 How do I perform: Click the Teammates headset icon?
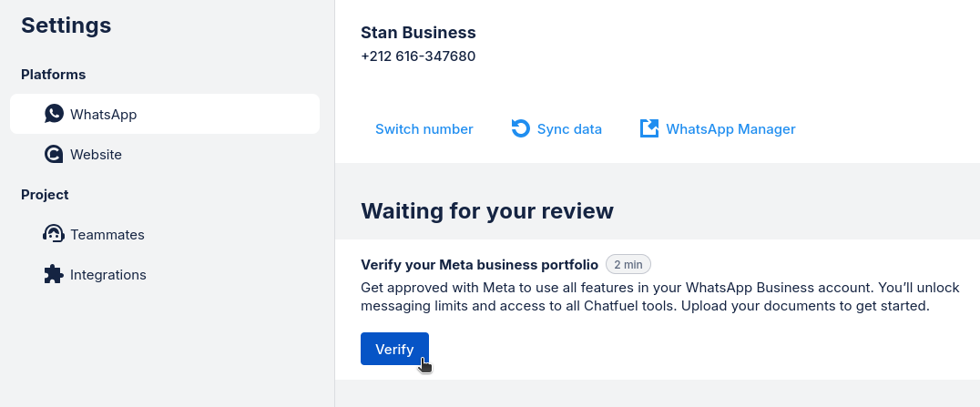point(54,234)
